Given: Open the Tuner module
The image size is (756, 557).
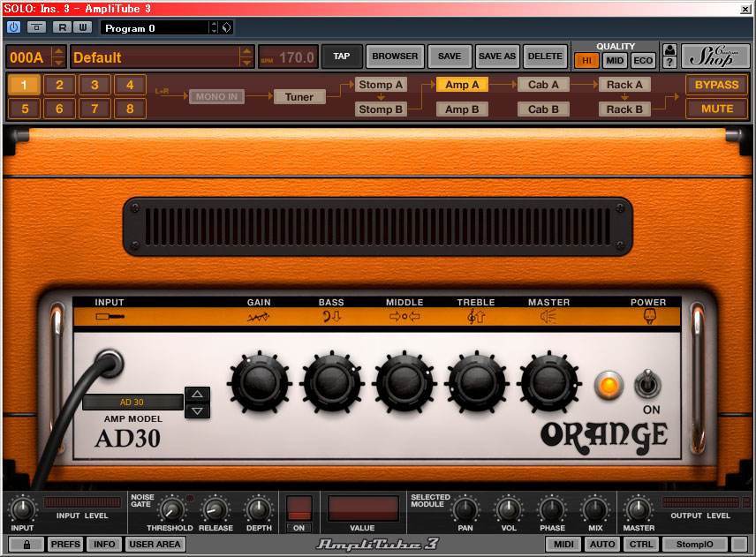Looking at the screenshot, I should [x=299, y=97].
